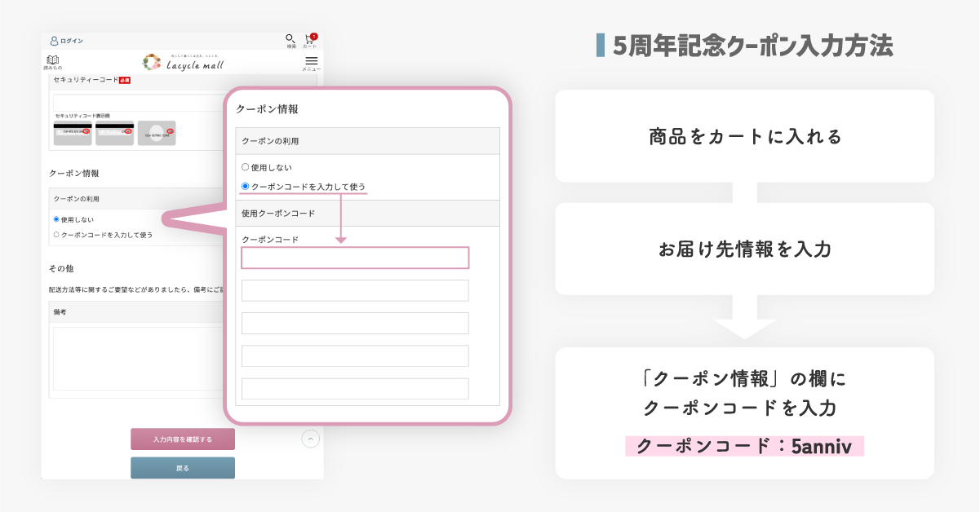Open the shopping cart icon
980x512 pixels.
pyautogui.click(x=310, y=39)
